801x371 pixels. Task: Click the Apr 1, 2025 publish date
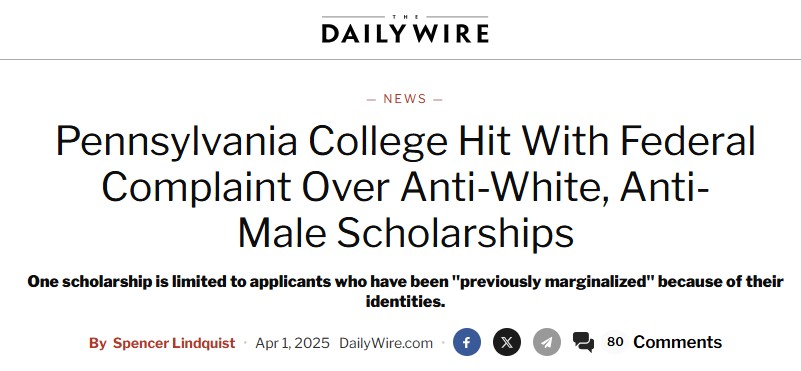click(293, 343)
